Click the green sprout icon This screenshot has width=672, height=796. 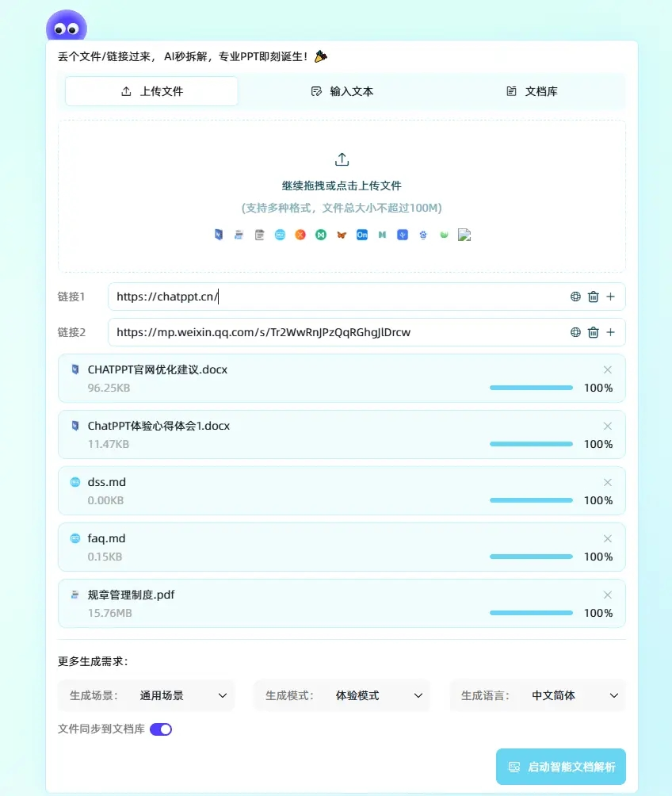coord(444,235)
